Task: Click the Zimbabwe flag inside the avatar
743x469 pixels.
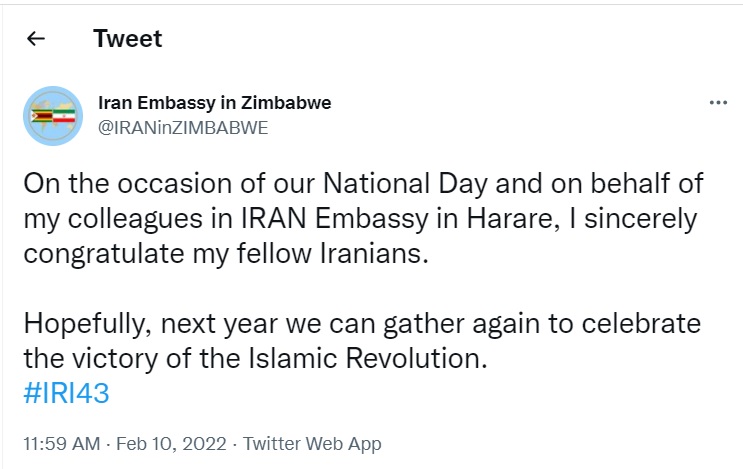Action: (x=43, y=115)
